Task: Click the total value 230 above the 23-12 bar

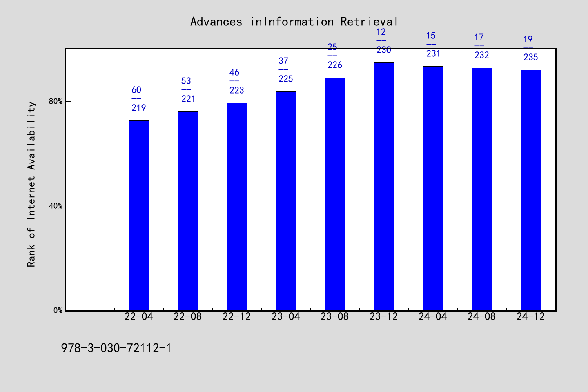Action: coord(384,50)
